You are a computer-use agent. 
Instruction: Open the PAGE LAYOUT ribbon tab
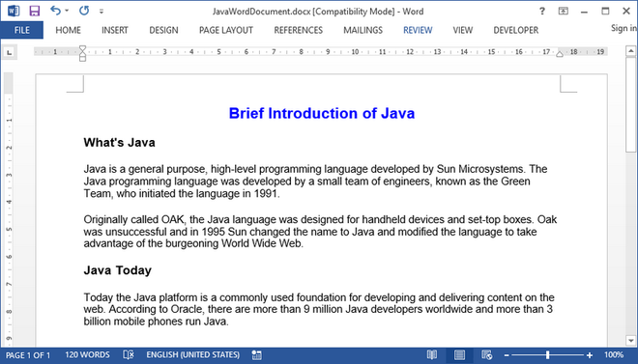coord(226,30)
